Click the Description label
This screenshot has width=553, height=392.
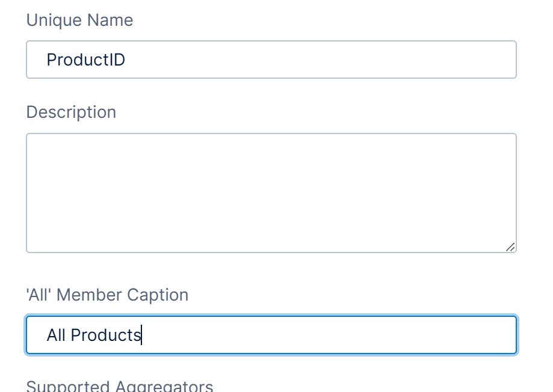click(x=71, y=112)
